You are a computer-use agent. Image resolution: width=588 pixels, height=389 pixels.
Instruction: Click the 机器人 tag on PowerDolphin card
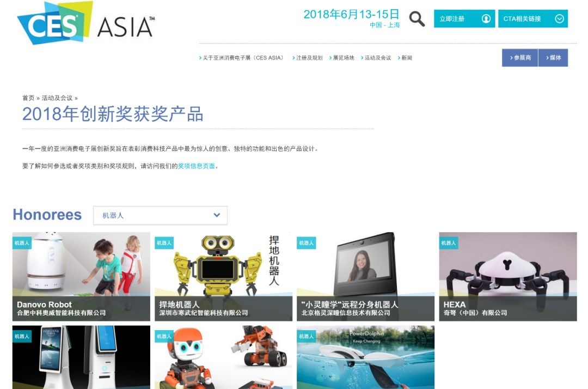click(x=306, y=337)
